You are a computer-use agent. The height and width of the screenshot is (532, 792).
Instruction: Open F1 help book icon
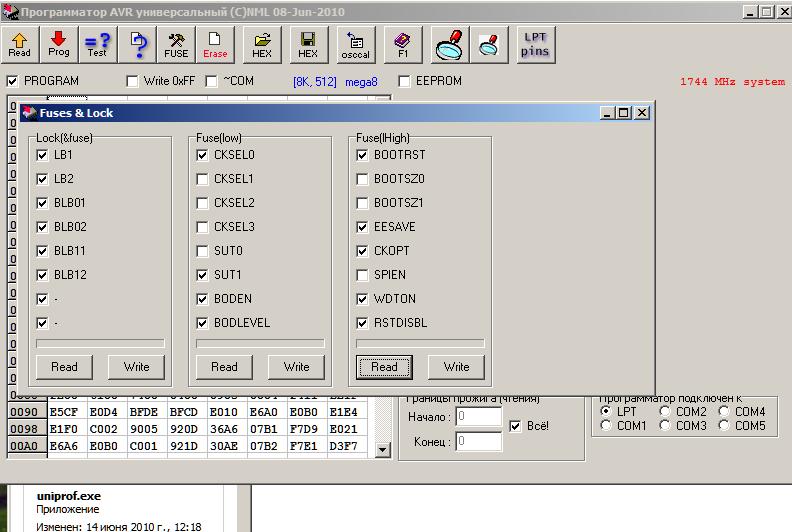tap(403, 44)
